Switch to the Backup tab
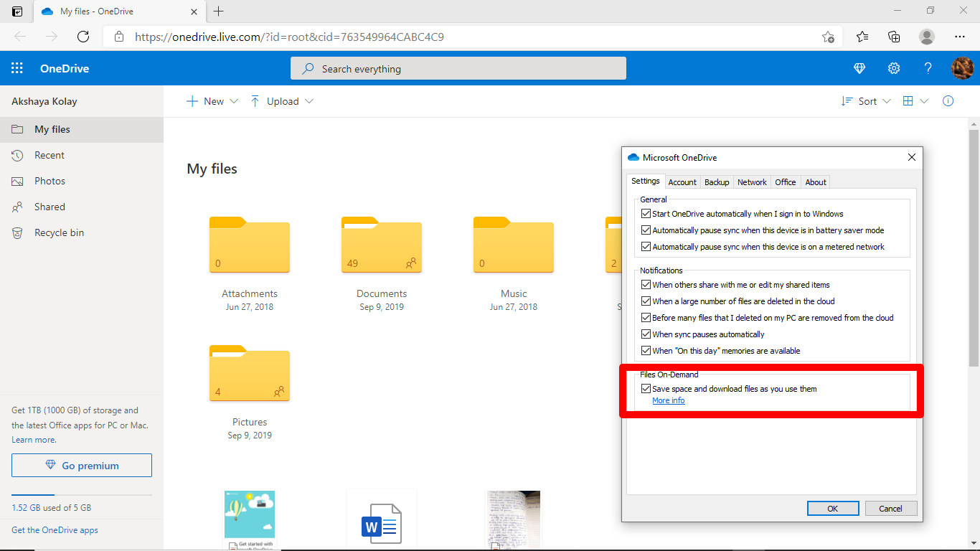The image size is (980, 551). pos(717,182)
